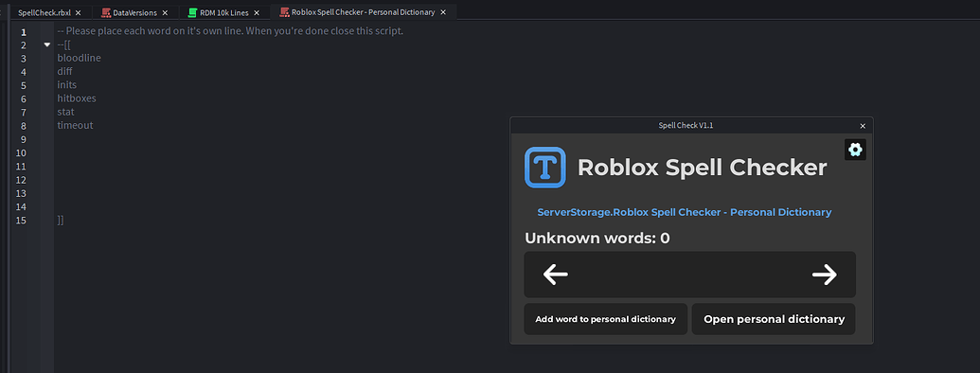Go to next unknown word arrow
This screenshot has width=980, height=373.
tap(825, 275)
